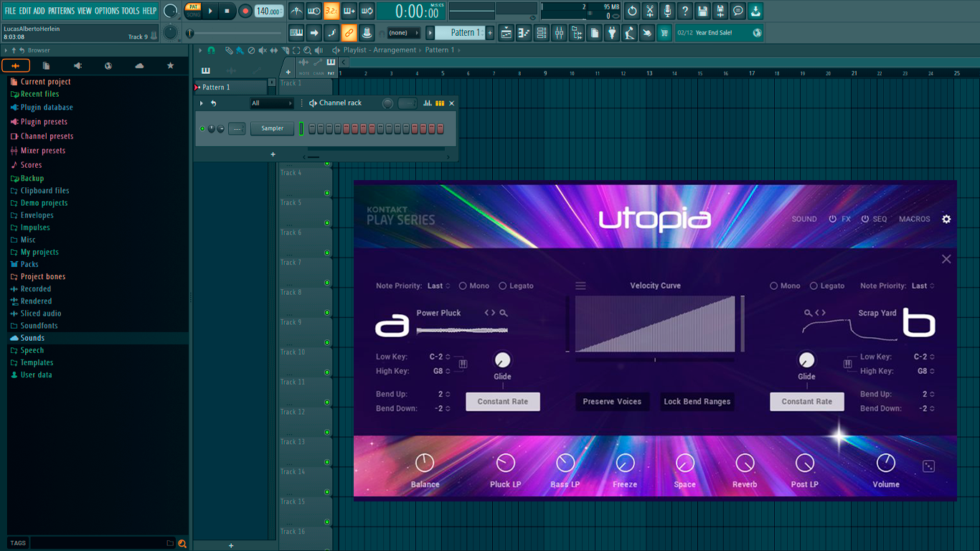Click the Velocity Curve graph
This screenshot has width=980, height=551.
[x=655, y=324]
